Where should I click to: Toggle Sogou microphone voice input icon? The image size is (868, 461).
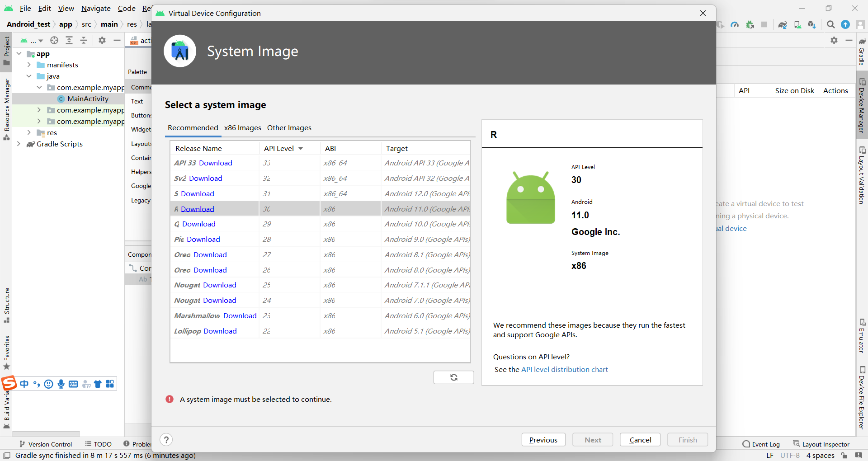click(x=61, y=384)
